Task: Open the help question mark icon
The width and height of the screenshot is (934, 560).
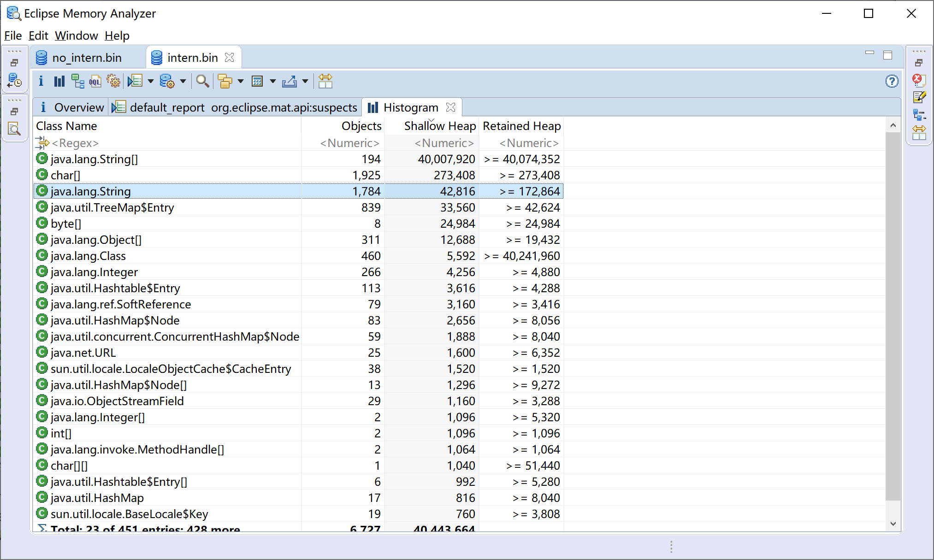Action: point(892,81)
